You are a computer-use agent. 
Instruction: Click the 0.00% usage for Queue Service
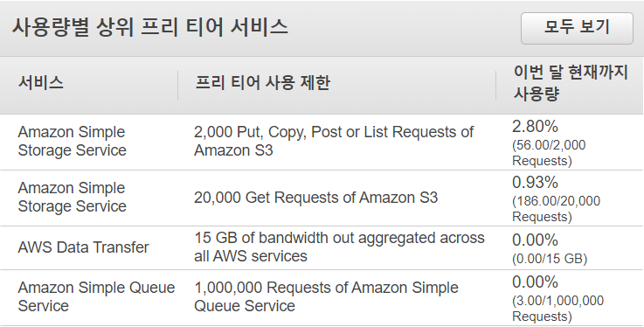tap(535, 282)
